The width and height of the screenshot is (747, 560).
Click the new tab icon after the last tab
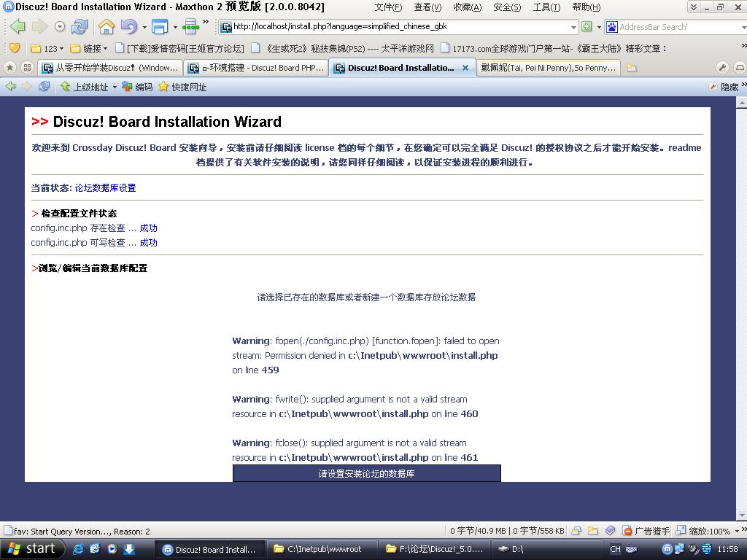click(x=632, y=68)
